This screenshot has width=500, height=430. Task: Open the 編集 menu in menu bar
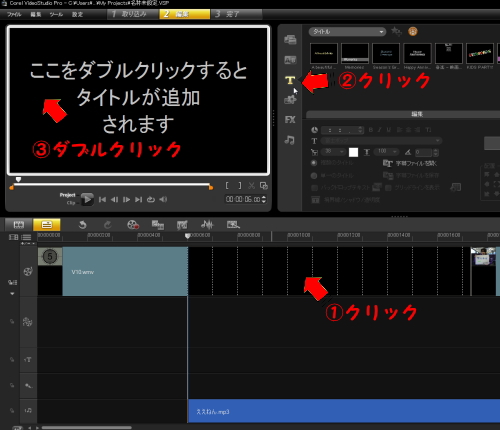pyautogui.click(x=36, y=14)
